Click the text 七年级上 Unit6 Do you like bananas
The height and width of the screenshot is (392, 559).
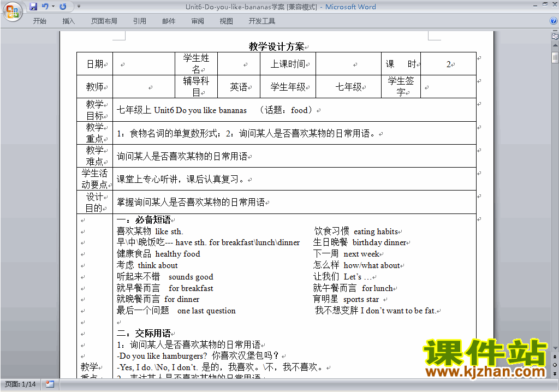point(181,110)
